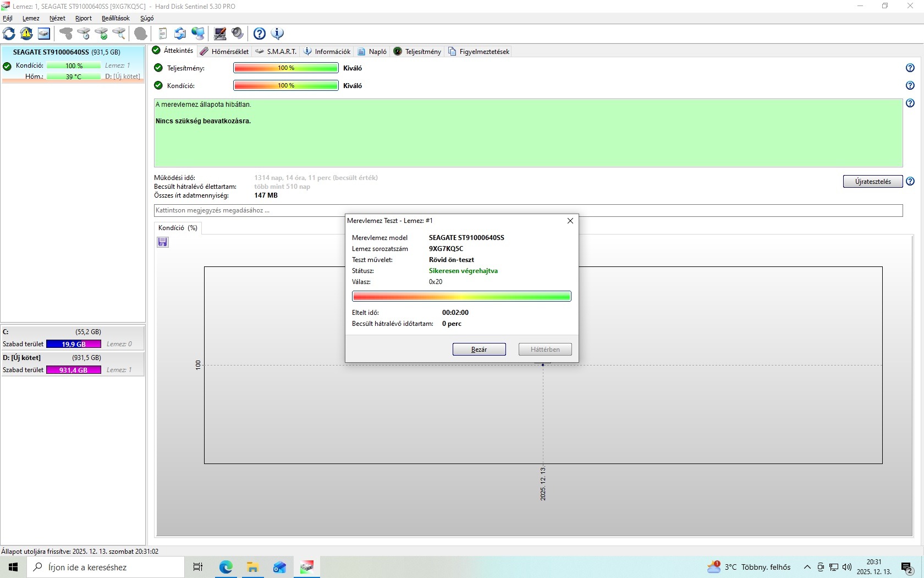This screenshot has width=924, height=578.
Task: Click the disk with clock toolbar icon
Action: [84, 34]
